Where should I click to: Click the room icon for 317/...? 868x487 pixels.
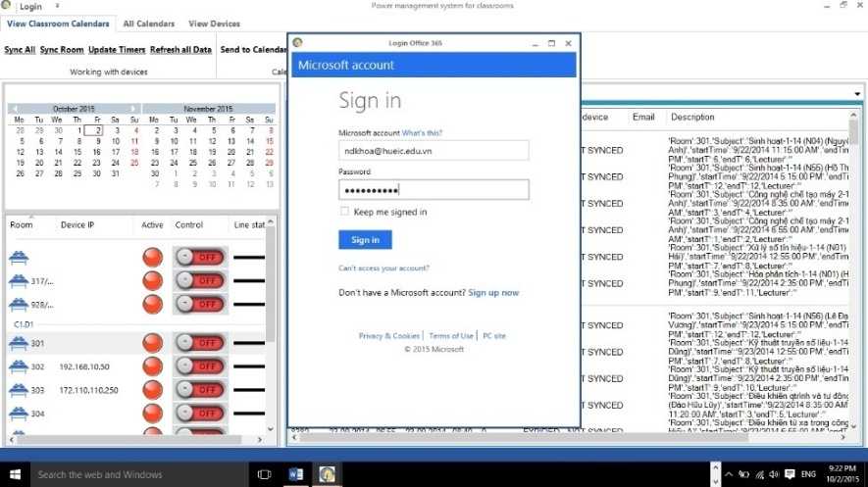[x=19, y=281]
